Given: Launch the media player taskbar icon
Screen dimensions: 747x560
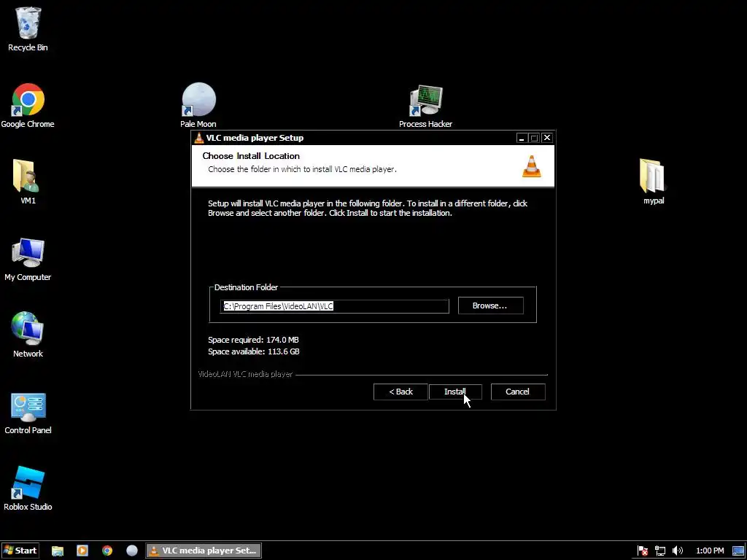Looking at the screenshot, I should pyautogui.click(x=82, y=551).
